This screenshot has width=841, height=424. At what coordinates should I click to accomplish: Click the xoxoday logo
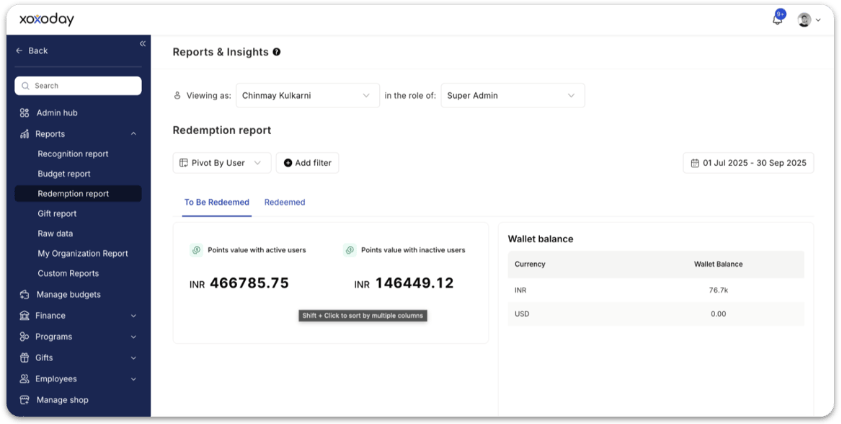coord(47,19)
